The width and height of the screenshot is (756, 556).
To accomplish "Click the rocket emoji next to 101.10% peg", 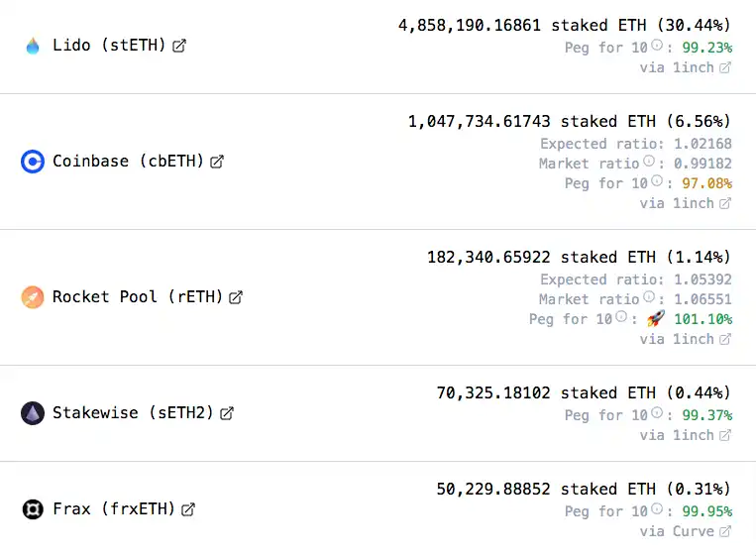I will pos(656,318).
